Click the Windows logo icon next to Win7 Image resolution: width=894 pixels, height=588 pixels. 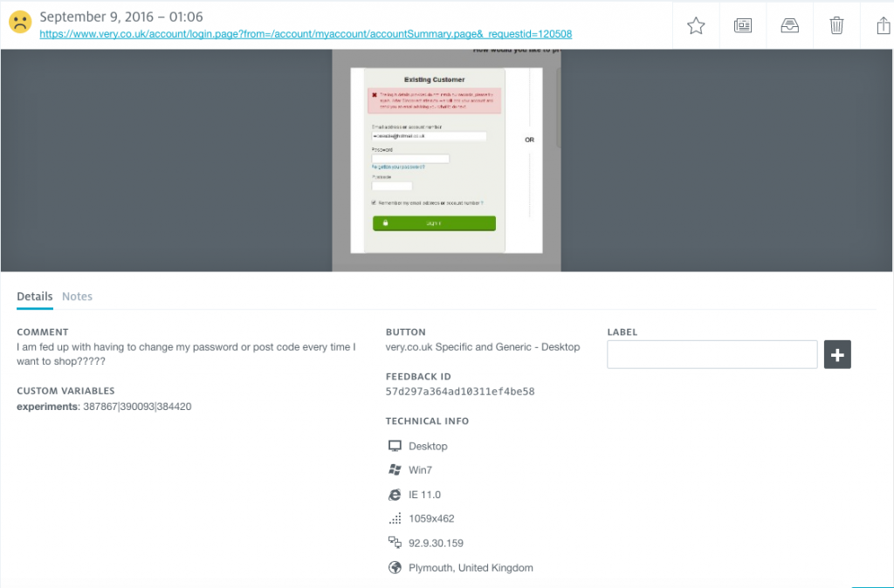394,470
